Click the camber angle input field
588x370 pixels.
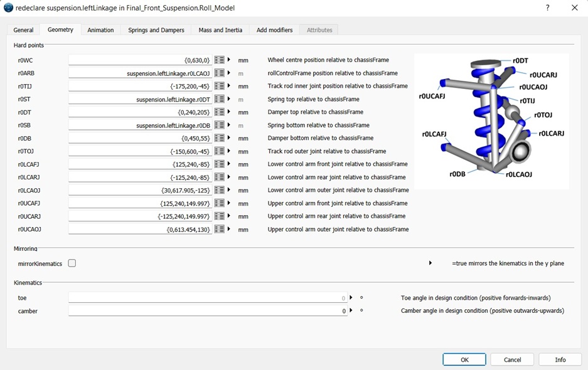coord(207,311)
